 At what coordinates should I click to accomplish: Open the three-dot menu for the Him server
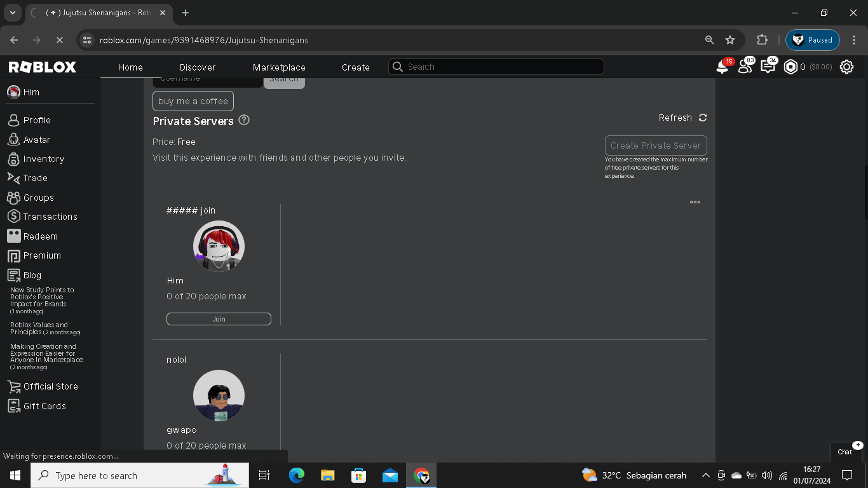[x=695, y=202]
